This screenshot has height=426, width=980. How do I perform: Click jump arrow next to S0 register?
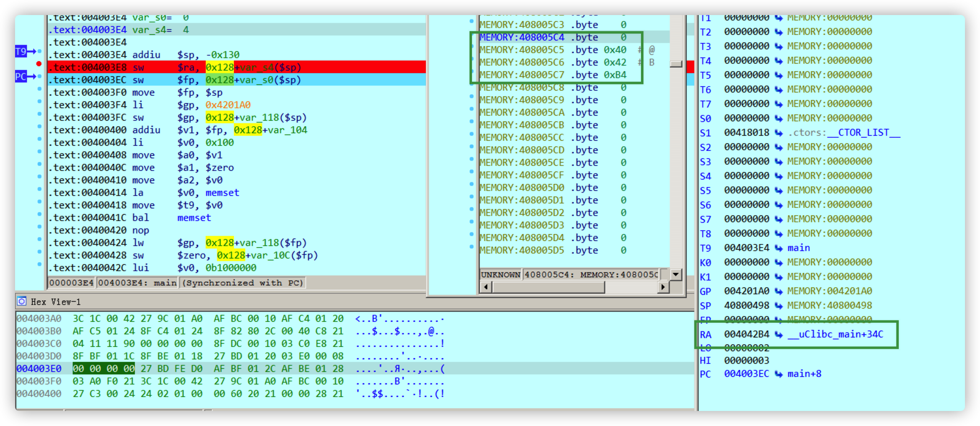[778, 118]
